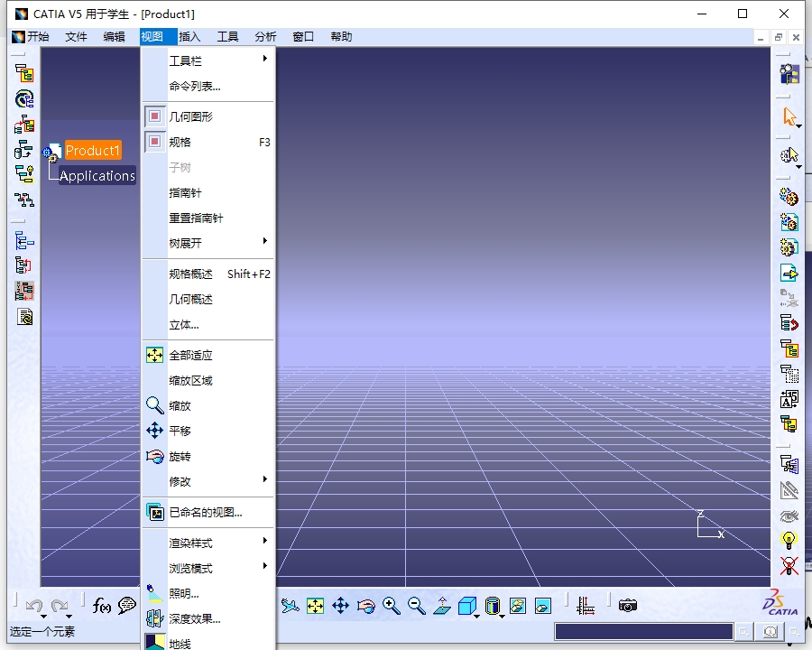Open the 帮助 menu
The width and height of the screenshot is (812, 650).
tap(341, 37)
